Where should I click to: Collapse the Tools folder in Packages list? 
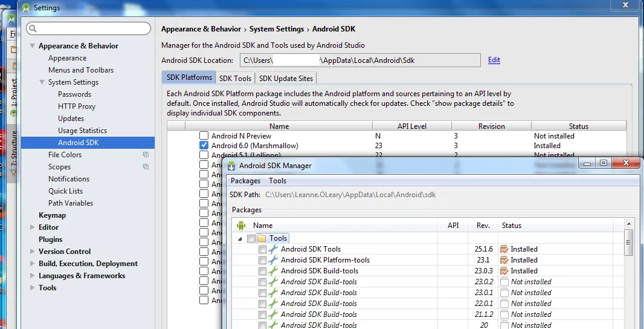(x=240, y=238)
